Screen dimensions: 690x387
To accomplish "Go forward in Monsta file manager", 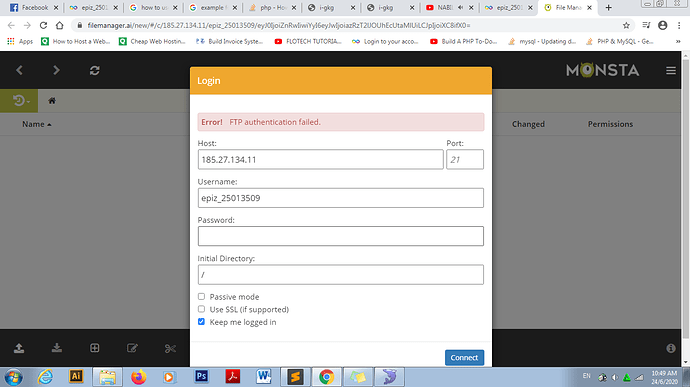I will [56, 70].
